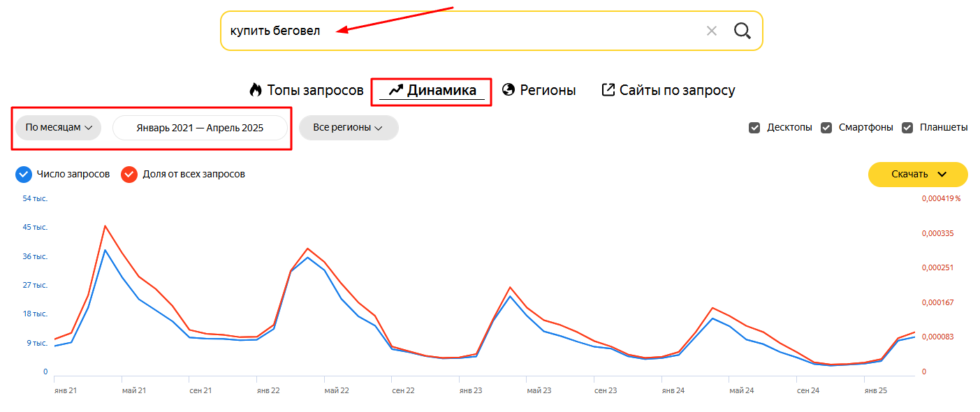
Task: Click inside the купить беговел search field
Action: (461, 31)
